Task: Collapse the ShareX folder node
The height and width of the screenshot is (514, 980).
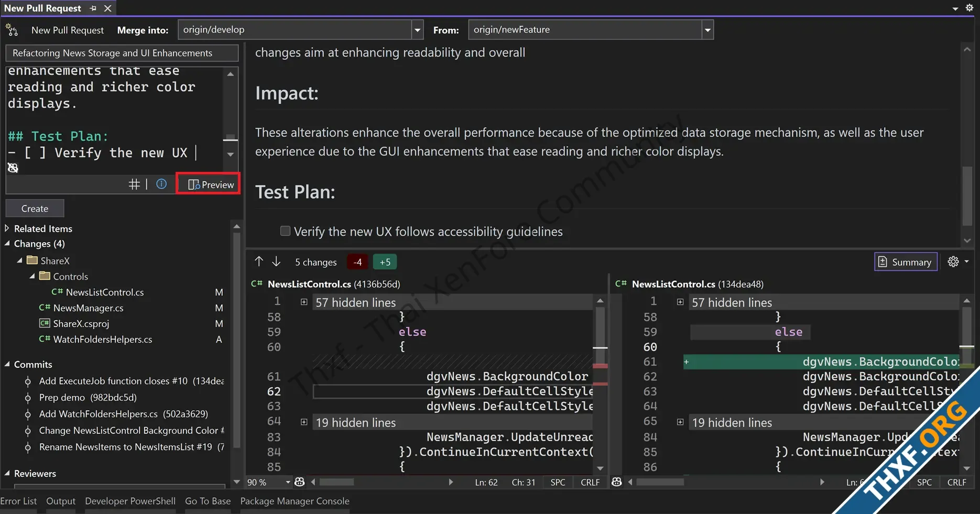Action: (x=19, y=260)
